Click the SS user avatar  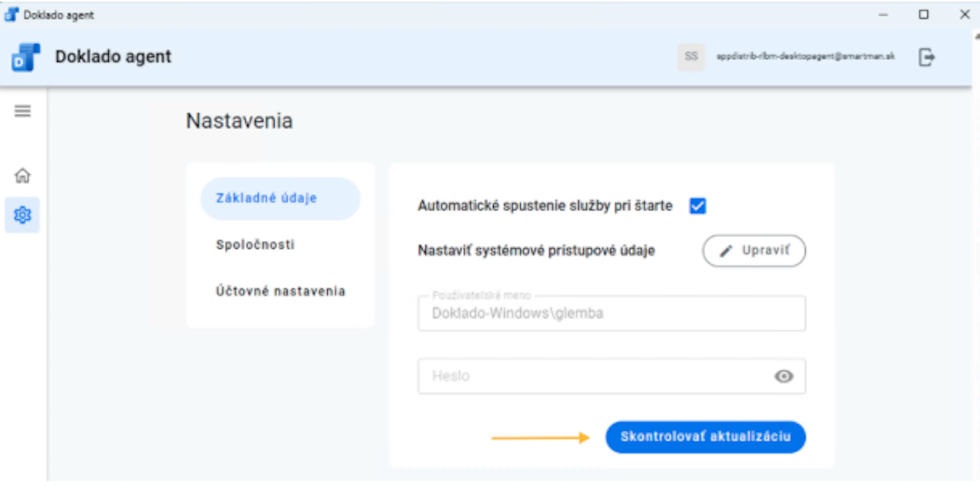[x=691, y=57]
